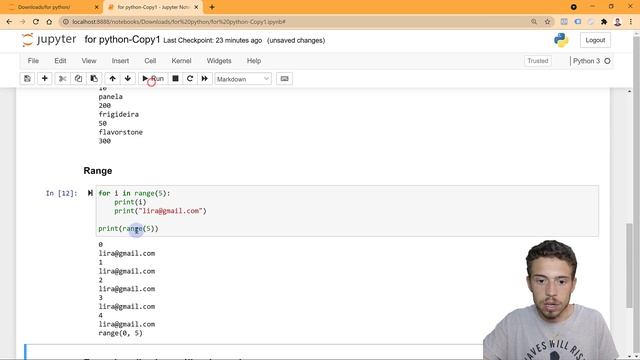Interrupt the kernel stop icon
640x360 pixels.
tap(175, 79)
